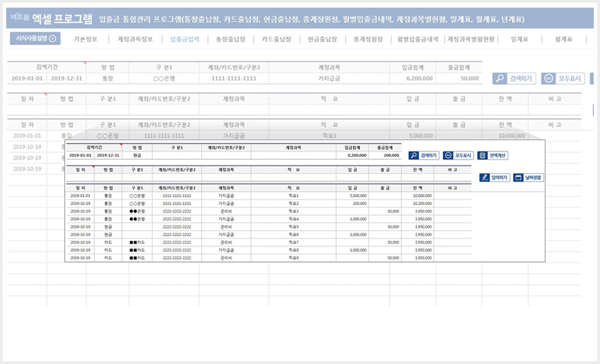Select background 방법 cell showing 통장
This screenshot has height=364, width=600.
(108, 78)
